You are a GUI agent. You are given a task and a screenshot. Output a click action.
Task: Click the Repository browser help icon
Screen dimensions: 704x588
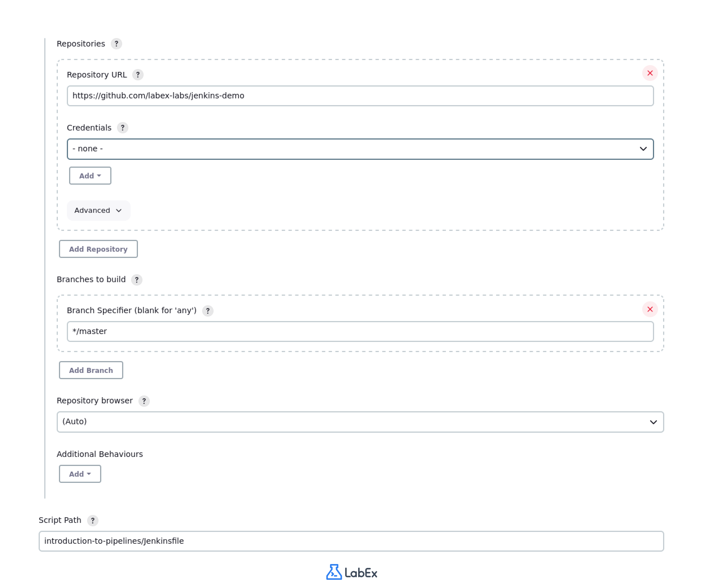click(144, 401)
